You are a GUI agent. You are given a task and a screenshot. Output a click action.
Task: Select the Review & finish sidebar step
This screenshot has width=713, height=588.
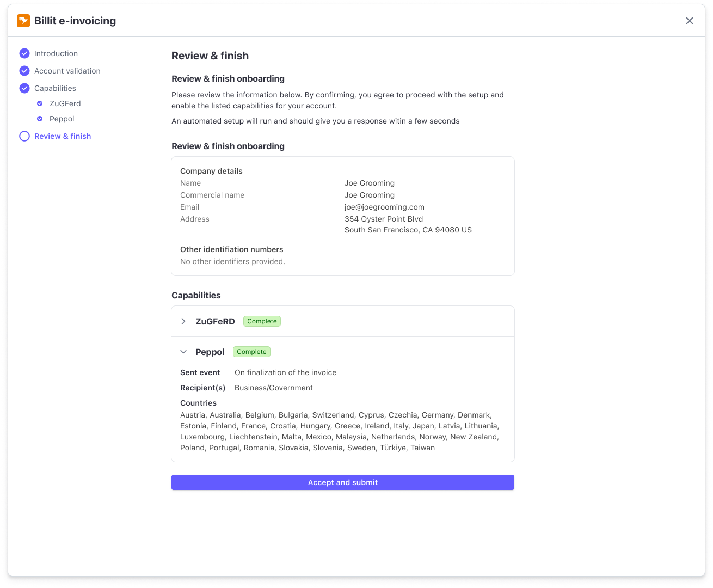pos(63,136)
